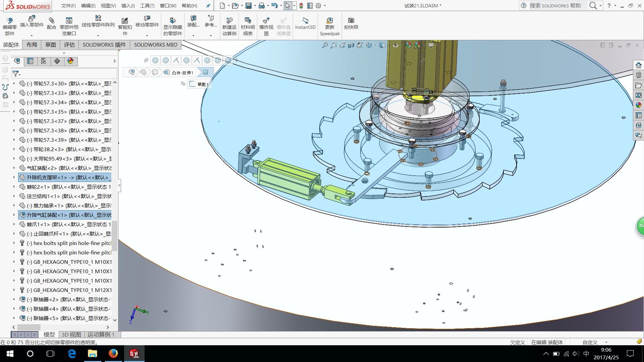Toggle Show Hidden Components (显示隐藏的零部件) button
This screenshot has height=362, width=644.
coord(172,21)
